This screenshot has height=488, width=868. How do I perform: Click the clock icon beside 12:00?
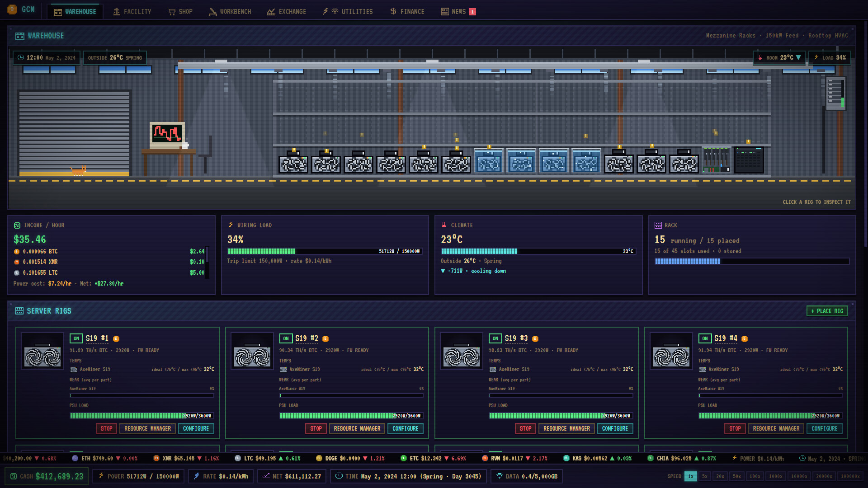[20, 58]
